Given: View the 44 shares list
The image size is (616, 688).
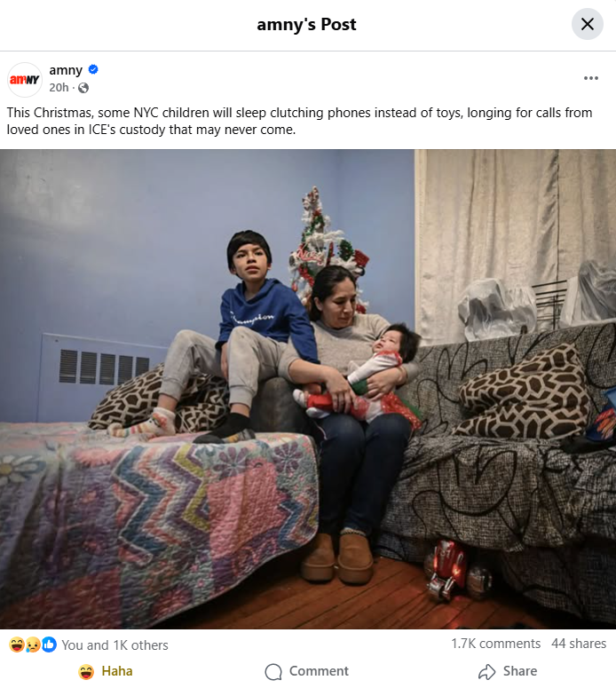Looking at the screenshot, I should pyautogui.click(x=579, y=644).
